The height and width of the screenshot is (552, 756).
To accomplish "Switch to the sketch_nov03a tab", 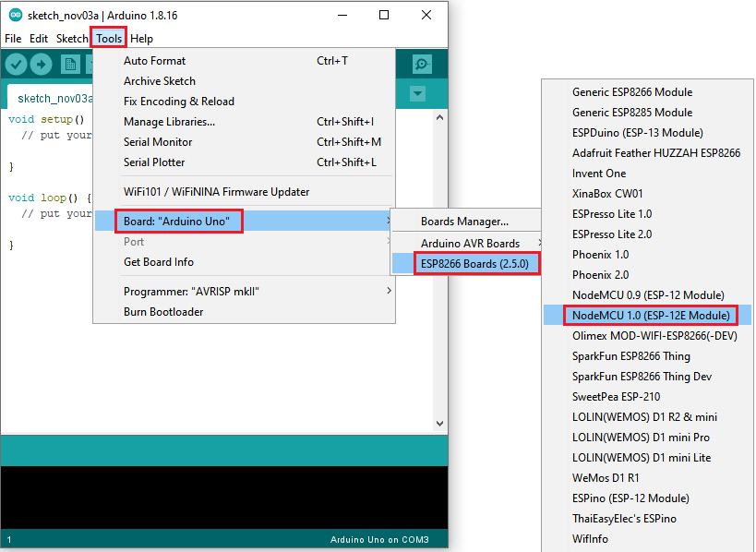I will pos(50,98).
